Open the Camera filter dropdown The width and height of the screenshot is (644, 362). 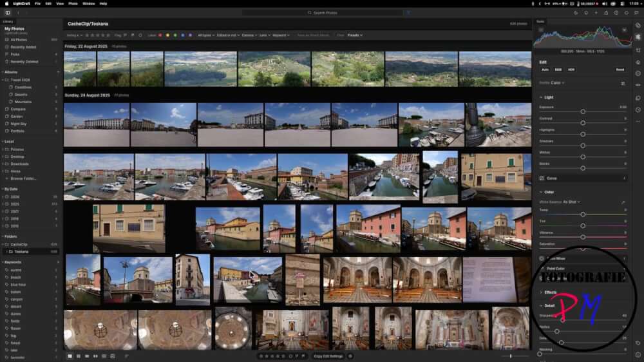tap(249, 35)
